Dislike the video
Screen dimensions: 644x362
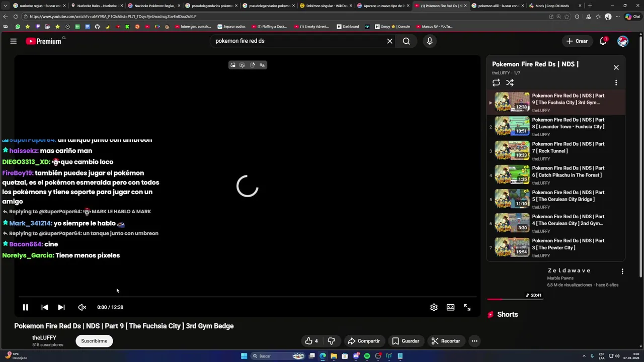pos(331,341)
